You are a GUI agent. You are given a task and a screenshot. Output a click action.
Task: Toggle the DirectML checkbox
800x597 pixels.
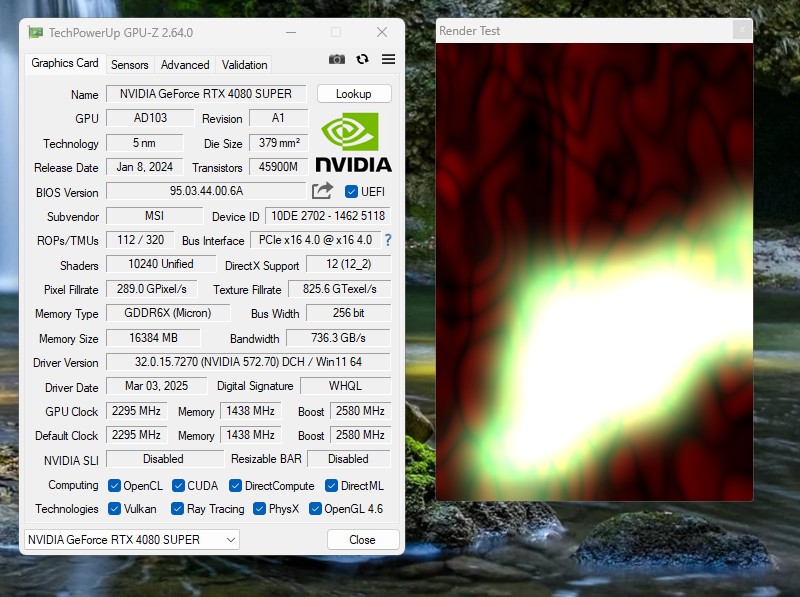point(331,486)
